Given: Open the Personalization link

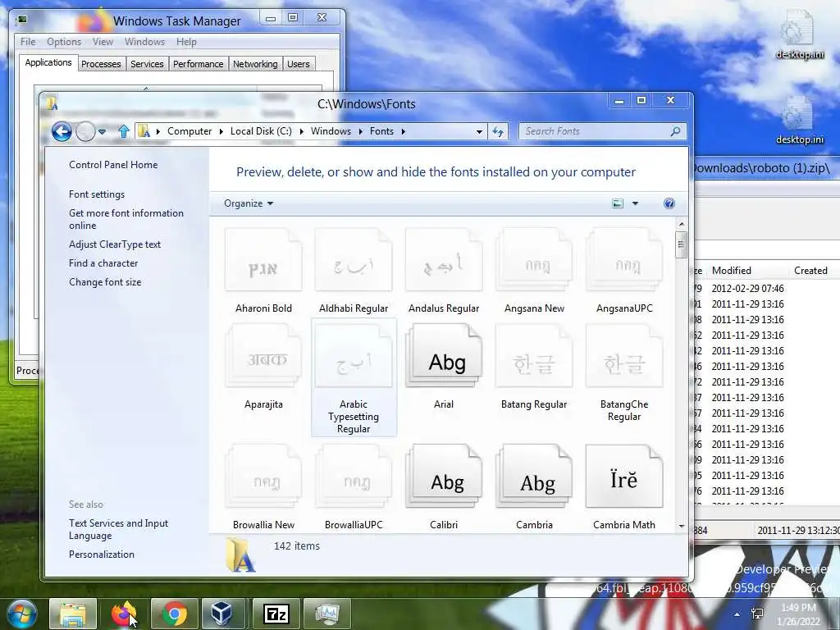Looking at the screenshot, I should (x=101, y=555).
